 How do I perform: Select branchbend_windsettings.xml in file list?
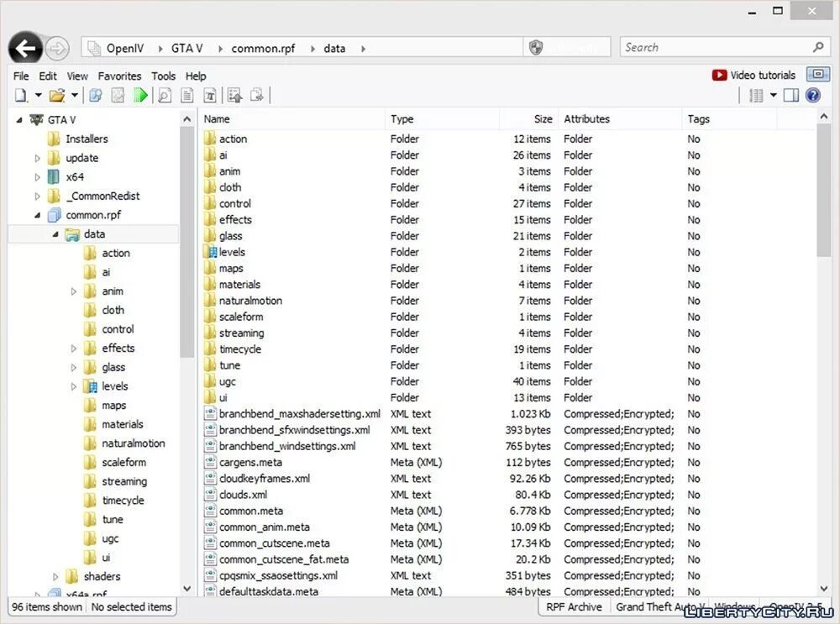287,446
